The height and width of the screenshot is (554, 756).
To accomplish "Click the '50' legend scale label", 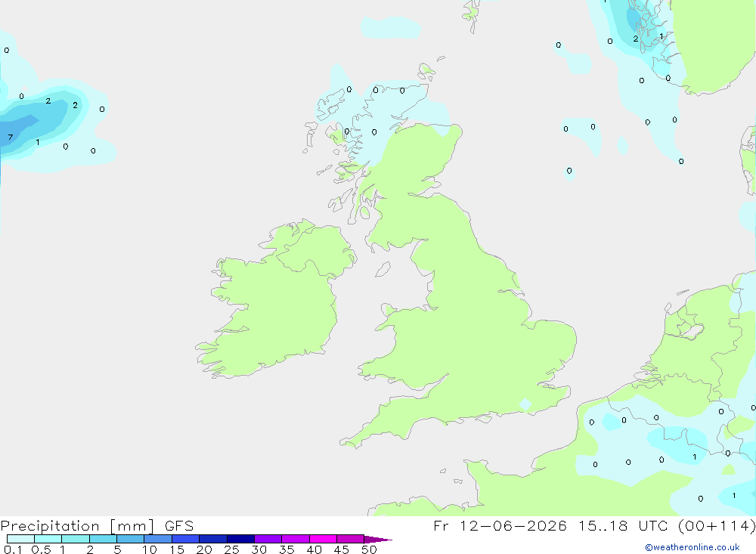I will pos(369,549).
